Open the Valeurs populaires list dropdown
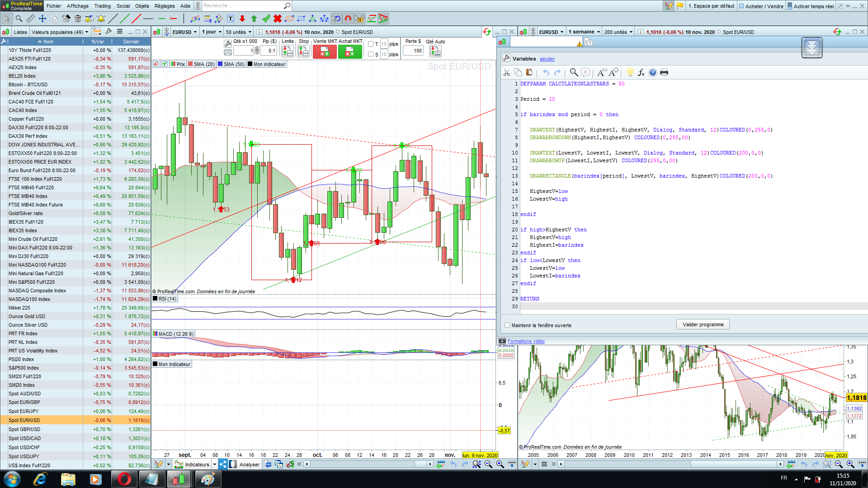Image resolution: width=868 pixels, height=488 pixels. coord(60,32)
